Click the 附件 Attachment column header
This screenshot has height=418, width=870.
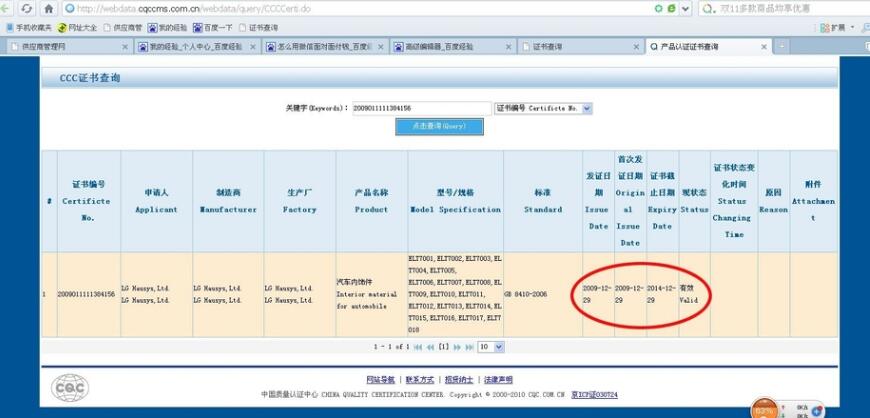tap(813, 201)
